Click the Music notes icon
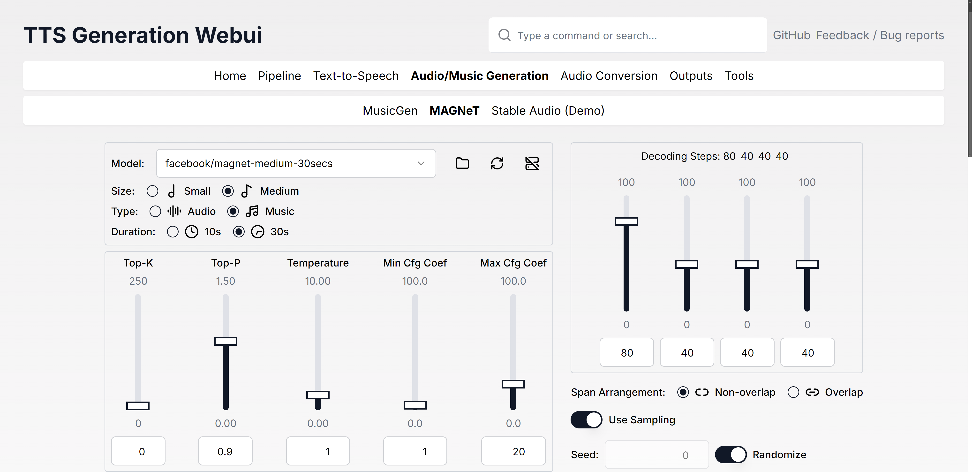Screen dimensions: 980x472 tap(252, 211)
